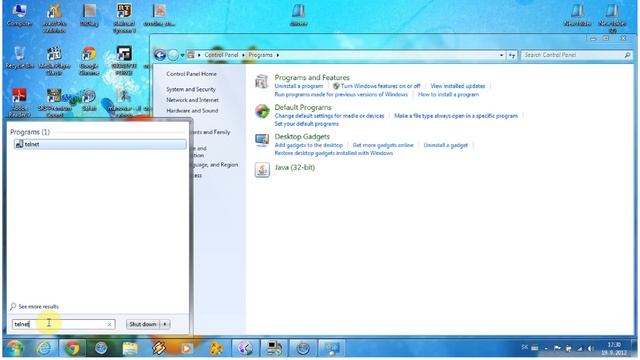Show hidden system tray icons

click(546, 349)
